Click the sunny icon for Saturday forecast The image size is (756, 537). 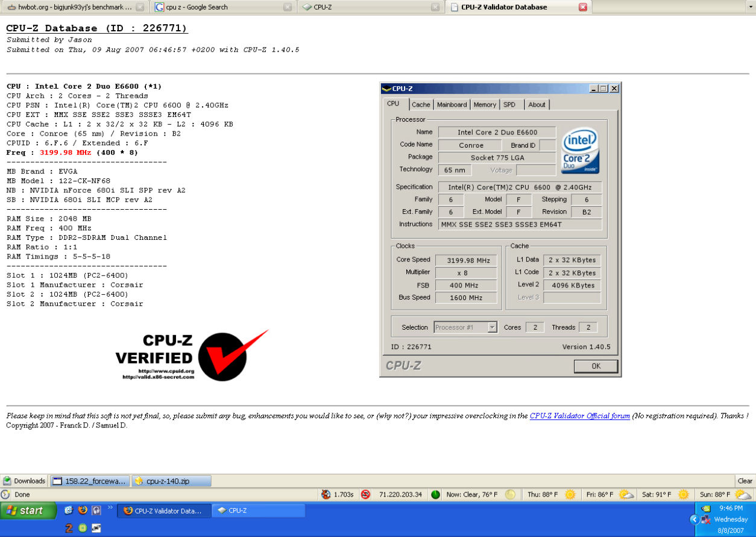[x=683, y=494]
